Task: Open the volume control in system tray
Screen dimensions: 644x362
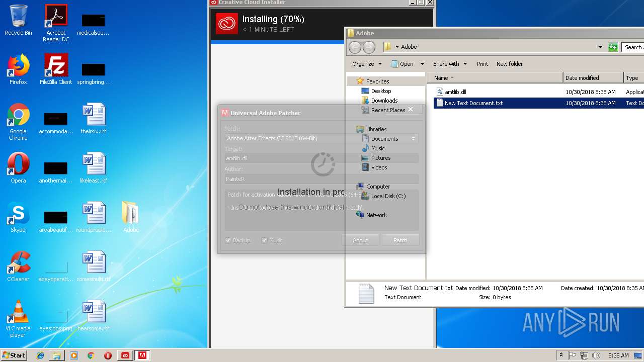Action: (x=596, y=355)
